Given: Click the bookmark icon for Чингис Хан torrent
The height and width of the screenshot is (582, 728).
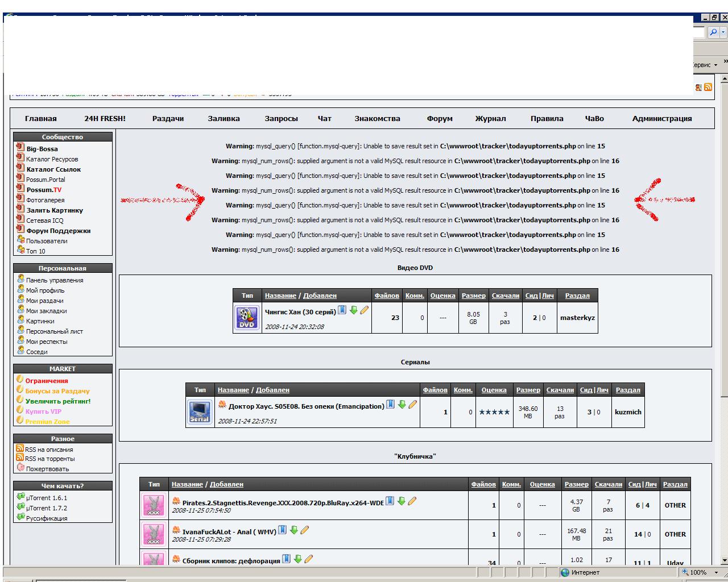Looking at the screenshot, I should 342,310.
